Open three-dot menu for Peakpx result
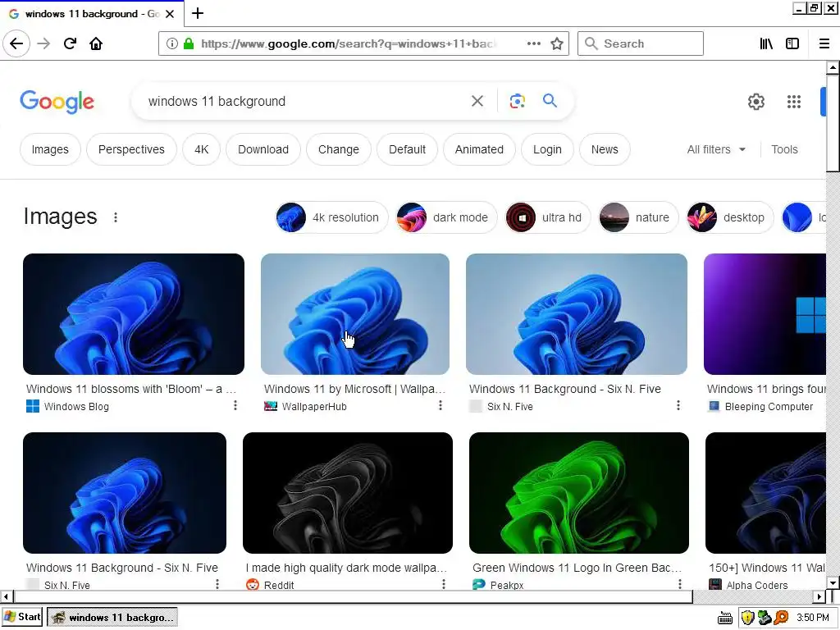Viewport: 840px width, 630px height. coord(680,584)
